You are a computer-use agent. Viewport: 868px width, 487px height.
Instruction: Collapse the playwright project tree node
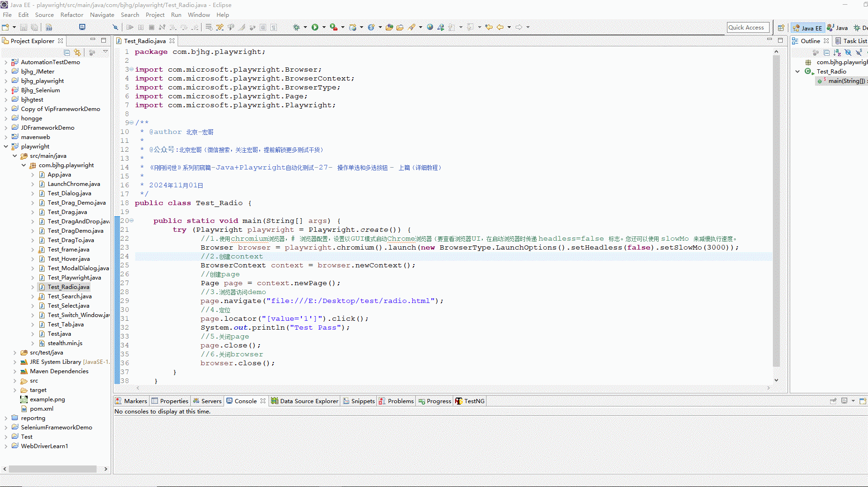pyautogui.click(x=6, y=147)
